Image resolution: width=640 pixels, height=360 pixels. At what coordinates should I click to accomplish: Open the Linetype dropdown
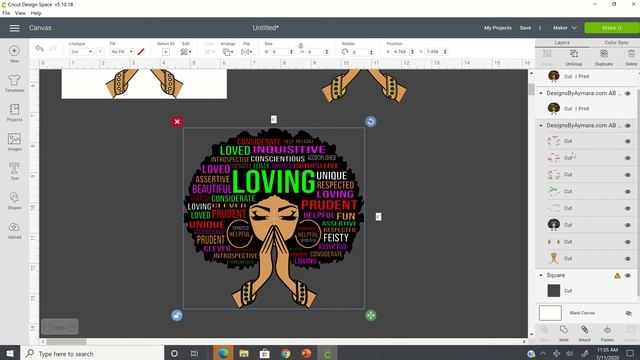[x=82, y=52]
